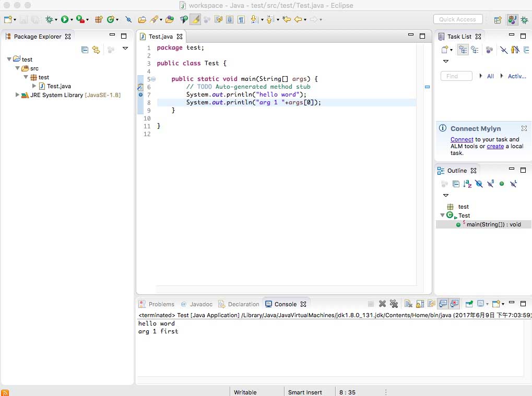Toggle Link with Editor in Package Explorer

tap(96, 50)
